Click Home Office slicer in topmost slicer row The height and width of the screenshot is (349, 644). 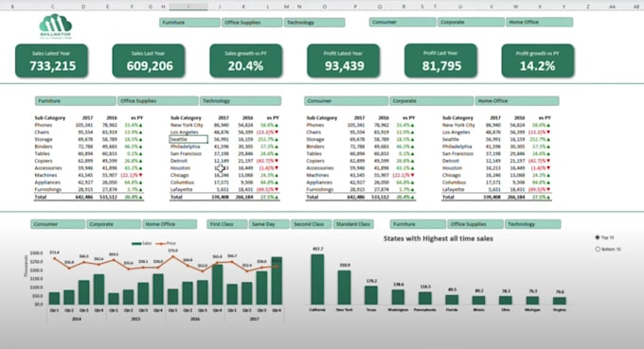tap(539, 22)
